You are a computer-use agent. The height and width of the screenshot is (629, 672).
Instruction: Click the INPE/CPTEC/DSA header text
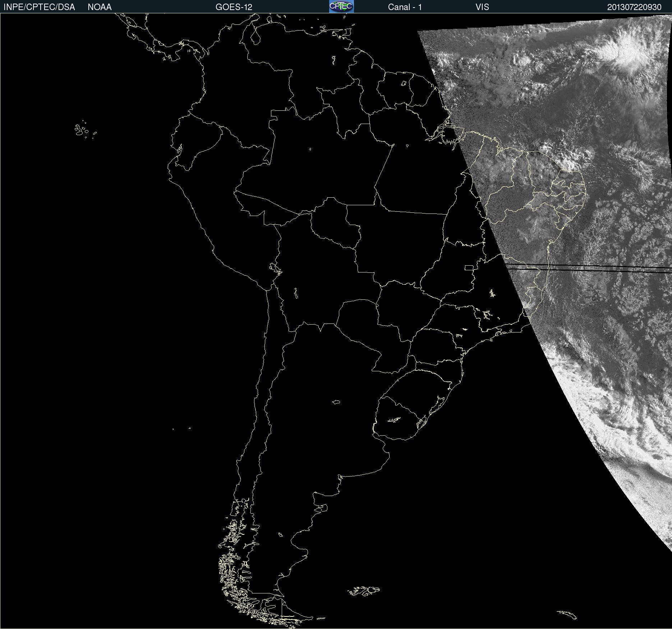[x=39, y=7]
